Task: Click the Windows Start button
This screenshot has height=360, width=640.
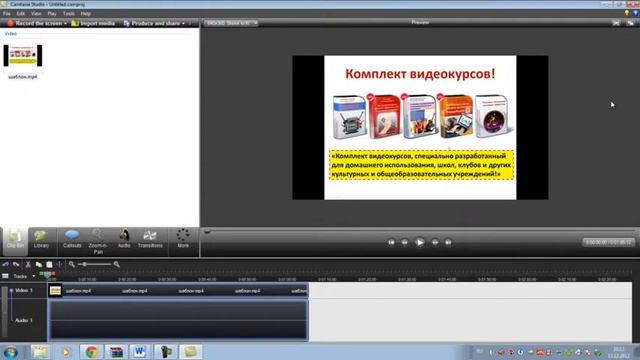Action: (x=10, y=352)
